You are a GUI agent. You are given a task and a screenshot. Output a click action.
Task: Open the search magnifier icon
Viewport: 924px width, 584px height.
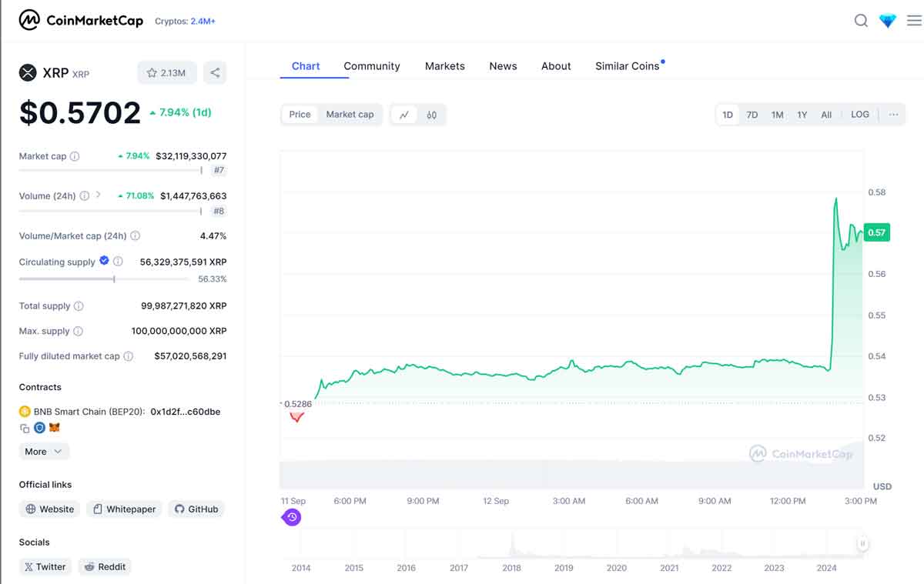(x=861, y=21)
